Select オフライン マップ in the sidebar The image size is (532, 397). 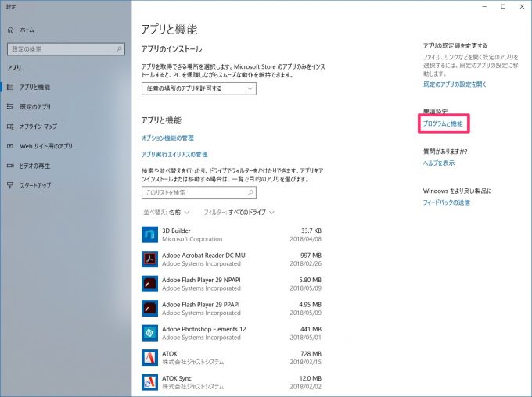[38, 127]
